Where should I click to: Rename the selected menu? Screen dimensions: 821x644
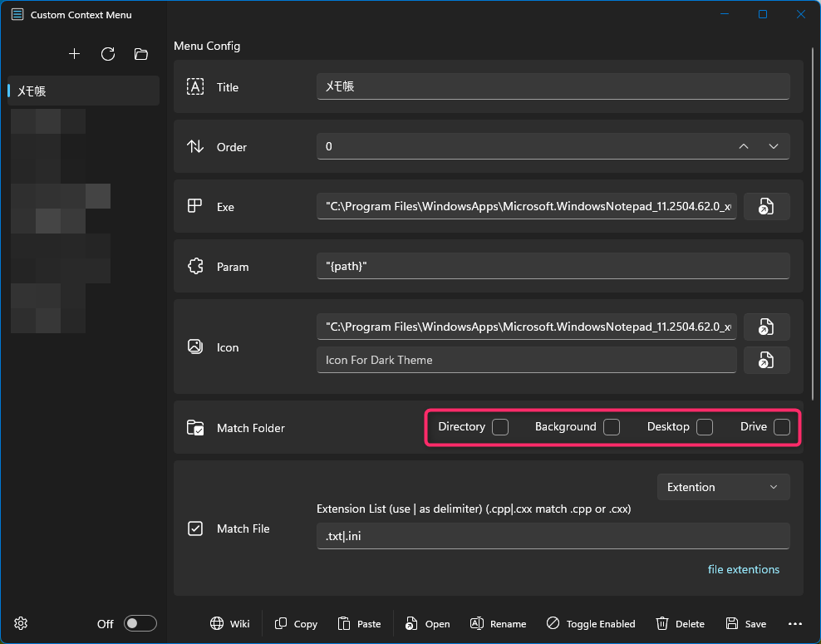pyautogui.click(x=498, y=623)
